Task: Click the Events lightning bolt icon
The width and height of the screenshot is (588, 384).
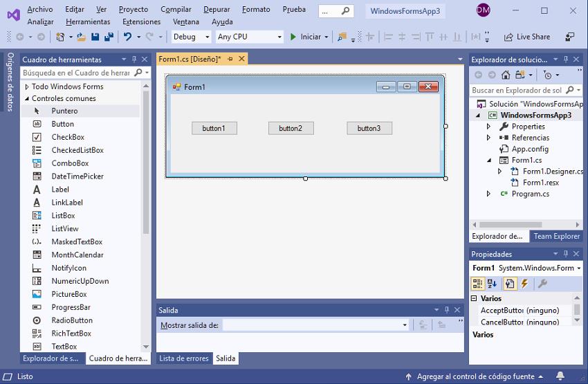Action: coord(524,284)
